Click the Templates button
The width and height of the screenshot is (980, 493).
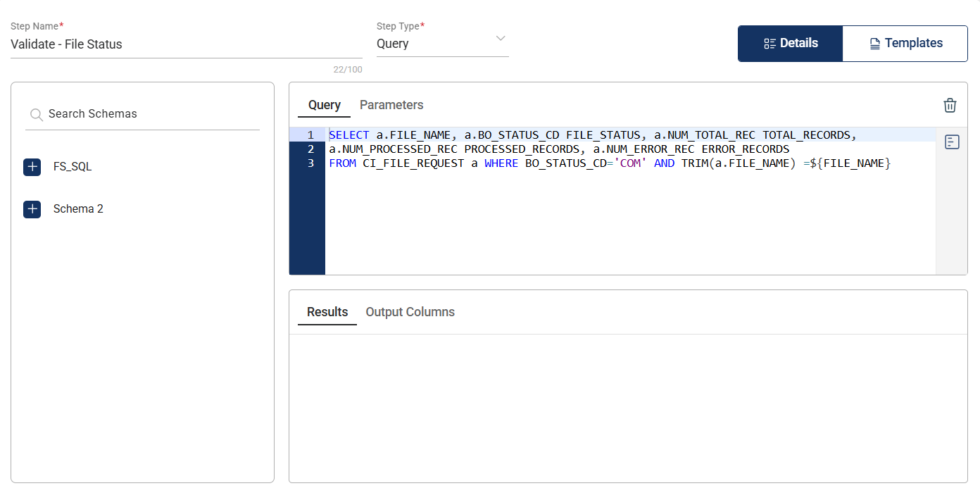(x=905, y=44)
